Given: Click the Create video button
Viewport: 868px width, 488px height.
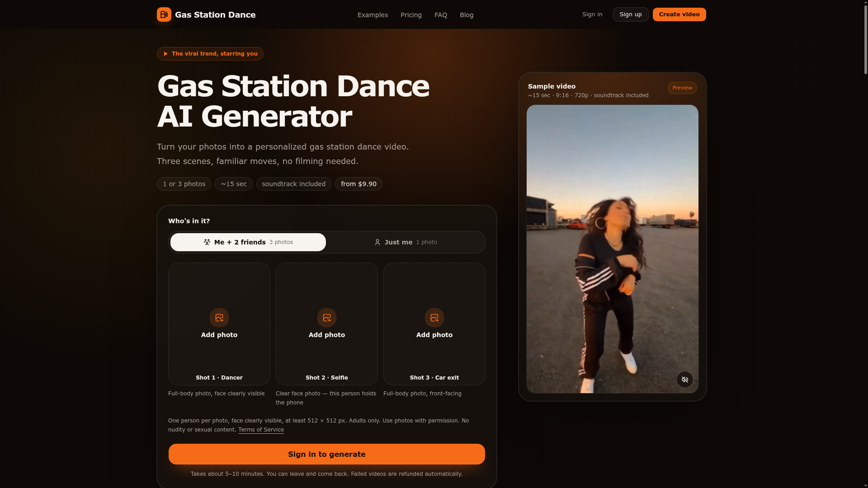Looking at the screenshot, I should [x=679, y=14].
